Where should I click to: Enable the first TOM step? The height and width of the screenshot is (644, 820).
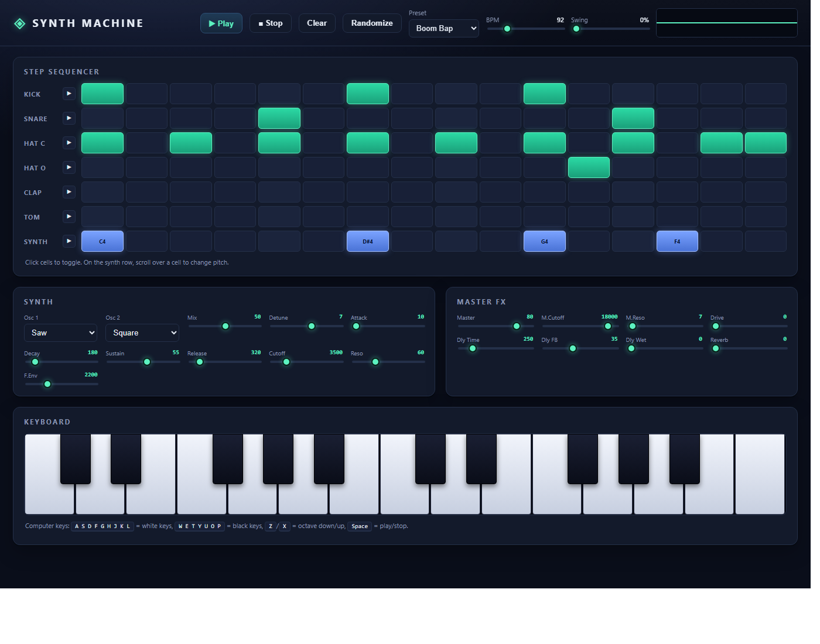pos(102,217)
